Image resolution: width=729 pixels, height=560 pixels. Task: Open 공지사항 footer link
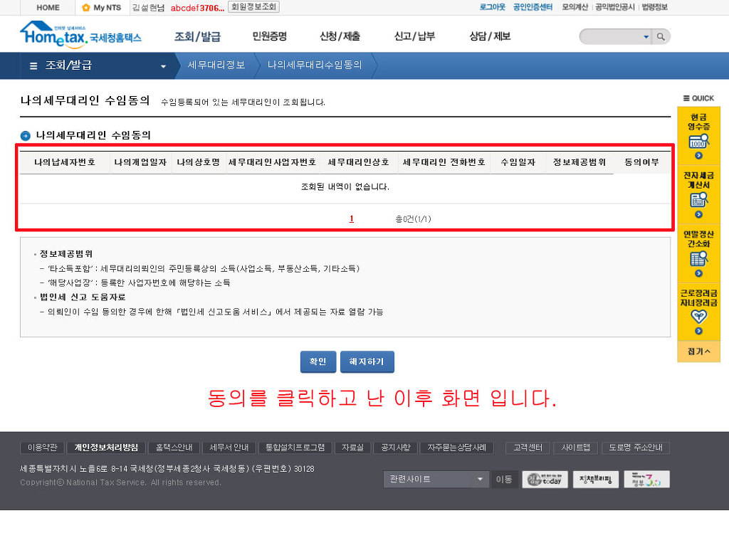[x=395, y=447]
